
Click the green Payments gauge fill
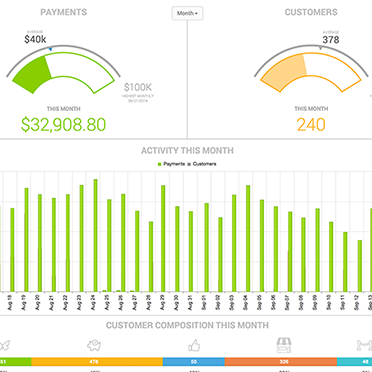[33, 74]
